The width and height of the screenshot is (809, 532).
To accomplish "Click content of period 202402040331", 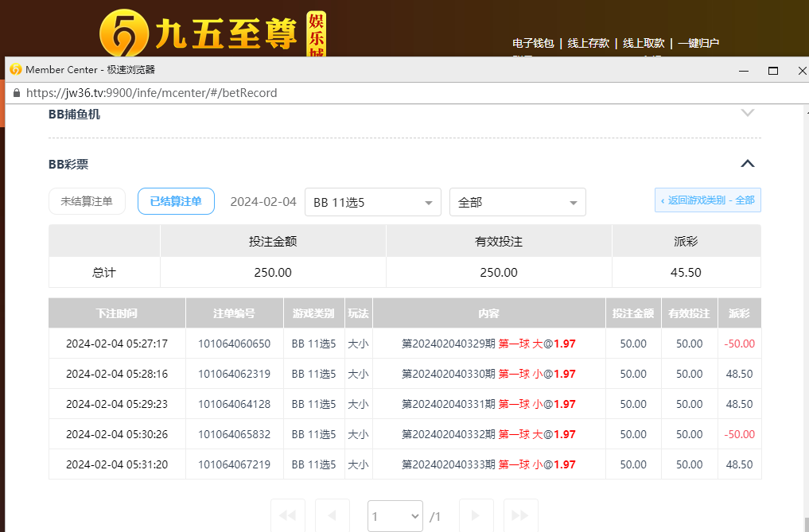I will pos(488,404).
